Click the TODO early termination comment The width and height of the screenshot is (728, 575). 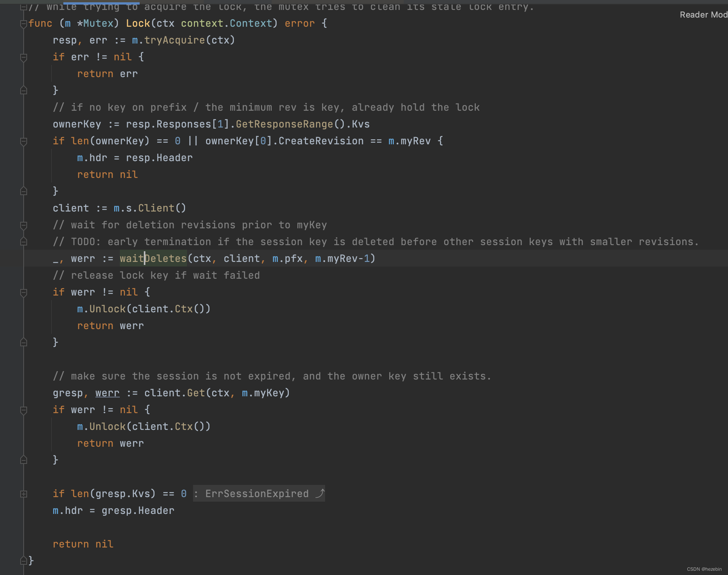(x=376, y=242)
